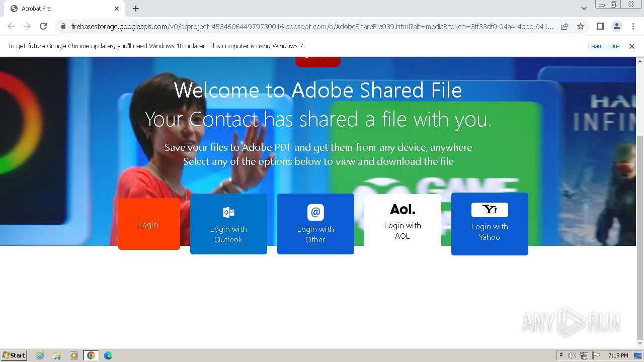Open the Learn more link
The width and height of the screenshot is (644, 362).
pos(604,46)
